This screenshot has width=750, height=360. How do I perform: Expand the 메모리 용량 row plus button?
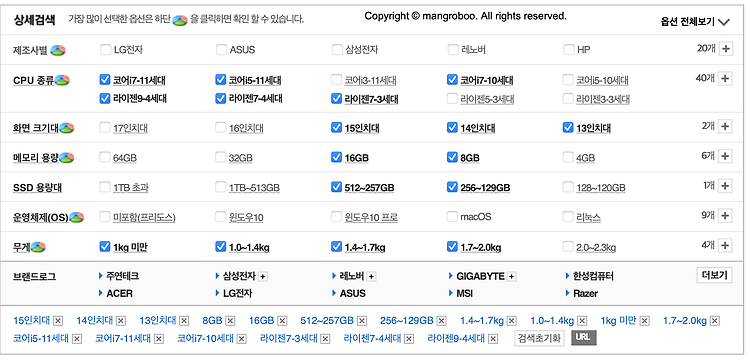(726, 156)
